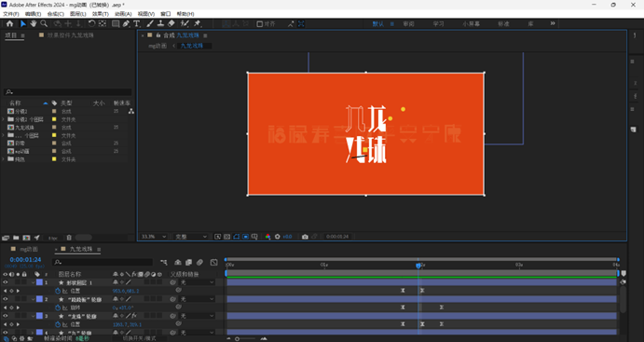This screenshot has width=644, height=342.
Task: Select the Eraser tool
Action: click(x=171, y=24)
